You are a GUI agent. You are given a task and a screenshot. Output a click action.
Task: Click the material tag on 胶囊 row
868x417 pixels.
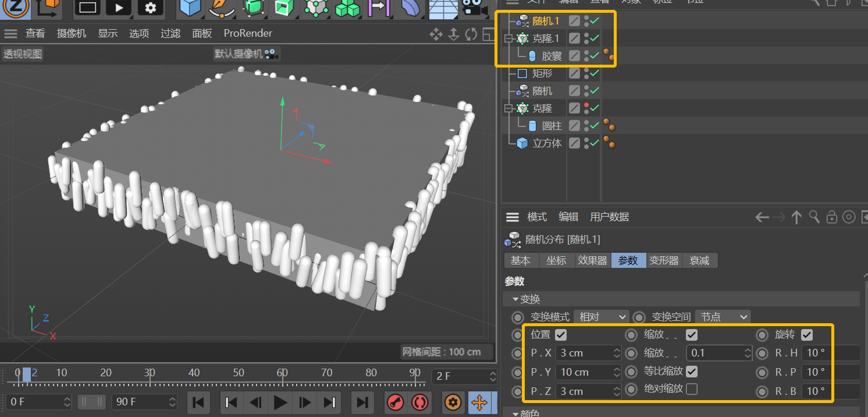click(609, 55)
